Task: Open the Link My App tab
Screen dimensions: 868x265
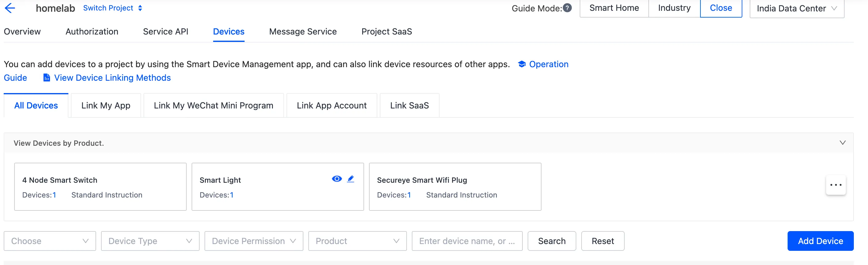Action: 105,105
